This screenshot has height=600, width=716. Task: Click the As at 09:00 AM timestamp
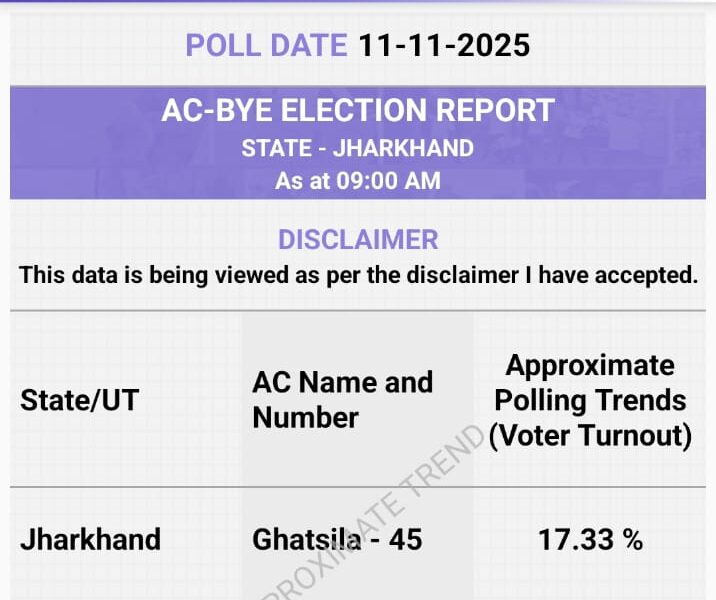coord(358,182)
